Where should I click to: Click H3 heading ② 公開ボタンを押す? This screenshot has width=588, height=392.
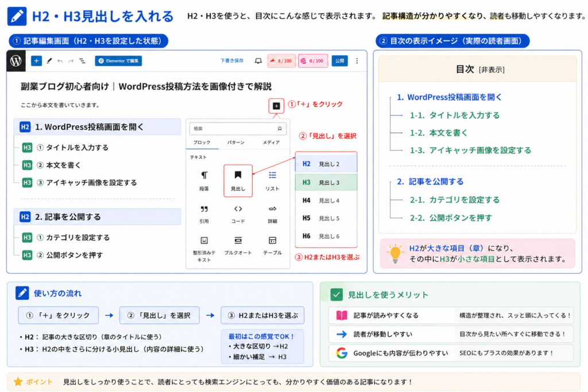pos(63,255)
